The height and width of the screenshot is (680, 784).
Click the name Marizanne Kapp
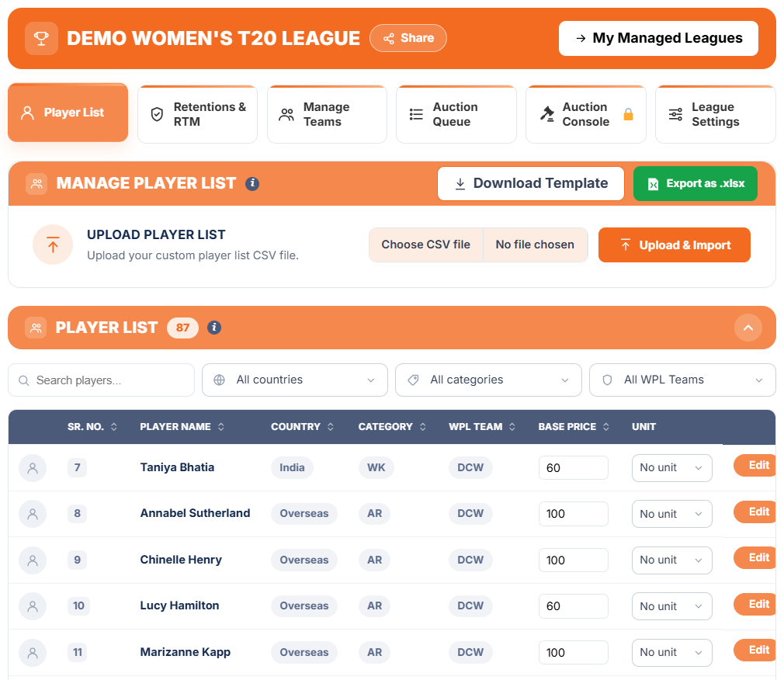185,652
